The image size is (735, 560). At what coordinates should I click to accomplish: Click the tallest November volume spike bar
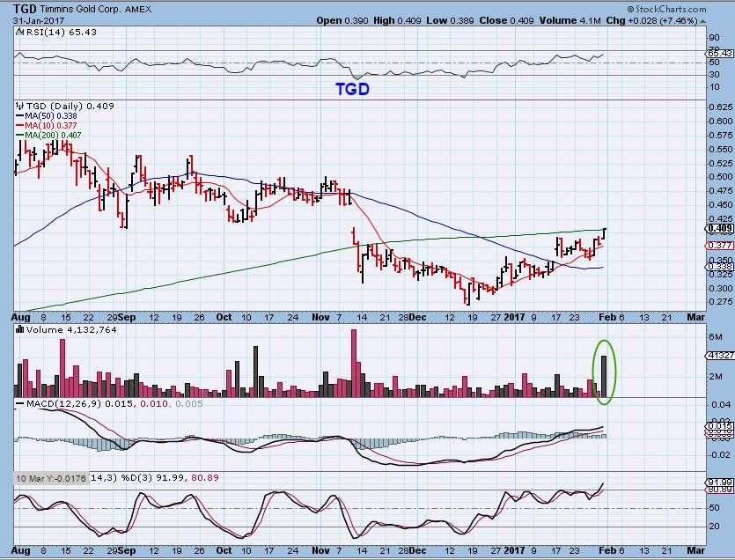point(354,364)
